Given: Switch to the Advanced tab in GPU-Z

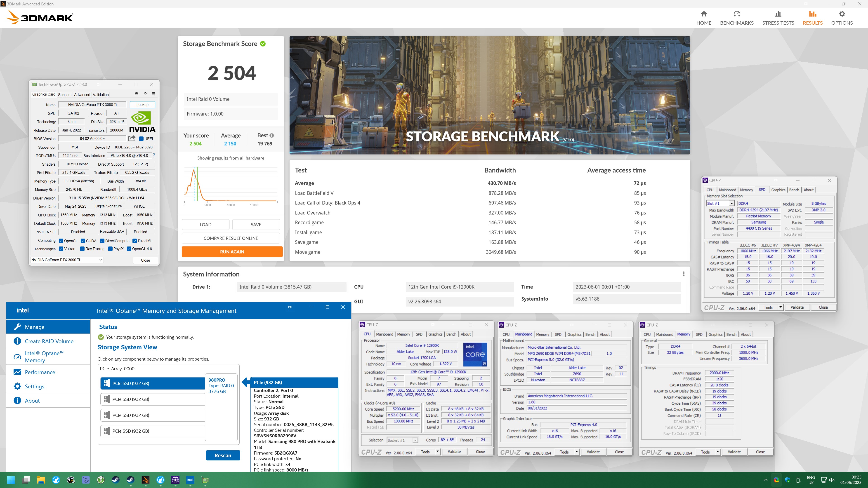Looking at the screenshot, I should [x=82, y=95].
